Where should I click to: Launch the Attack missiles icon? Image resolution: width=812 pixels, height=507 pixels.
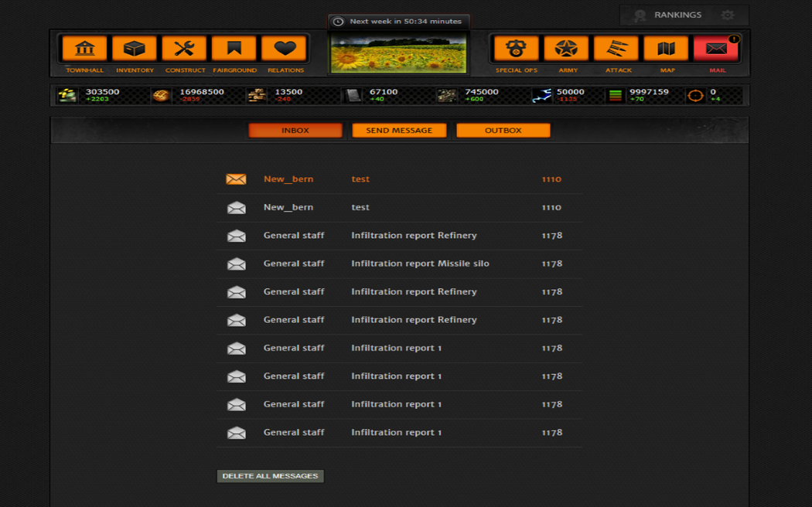(x=616, y=49)
